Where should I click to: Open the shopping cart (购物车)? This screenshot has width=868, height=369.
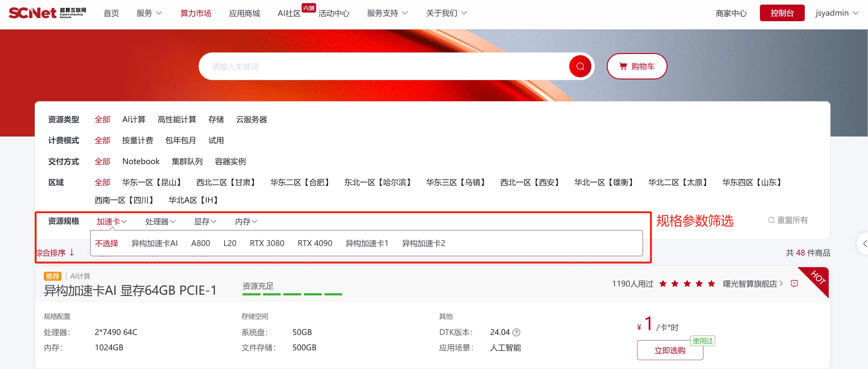[636, 66]
